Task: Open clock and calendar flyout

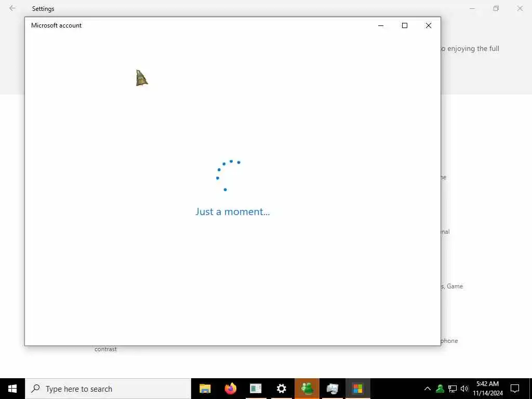Action: click(x=488, y=389)
